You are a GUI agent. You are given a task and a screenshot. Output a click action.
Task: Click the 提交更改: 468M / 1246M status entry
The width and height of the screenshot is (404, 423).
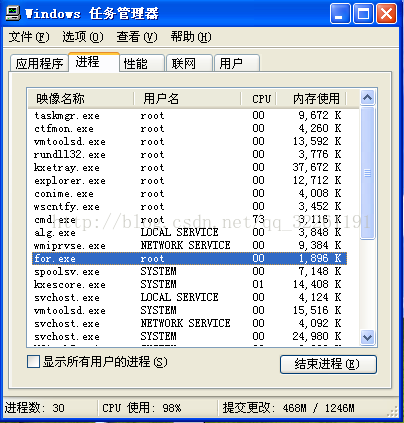pos(289,408)
